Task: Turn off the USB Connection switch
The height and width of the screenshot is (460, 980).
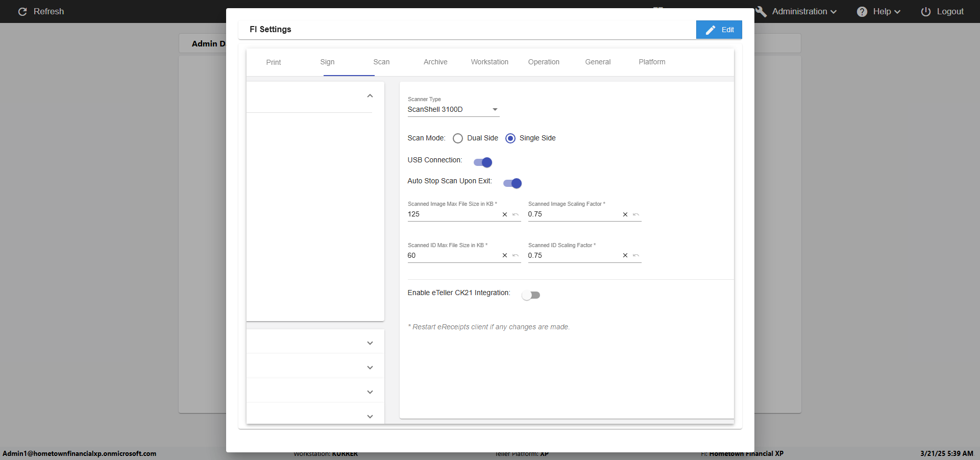Action: [483, 162]
